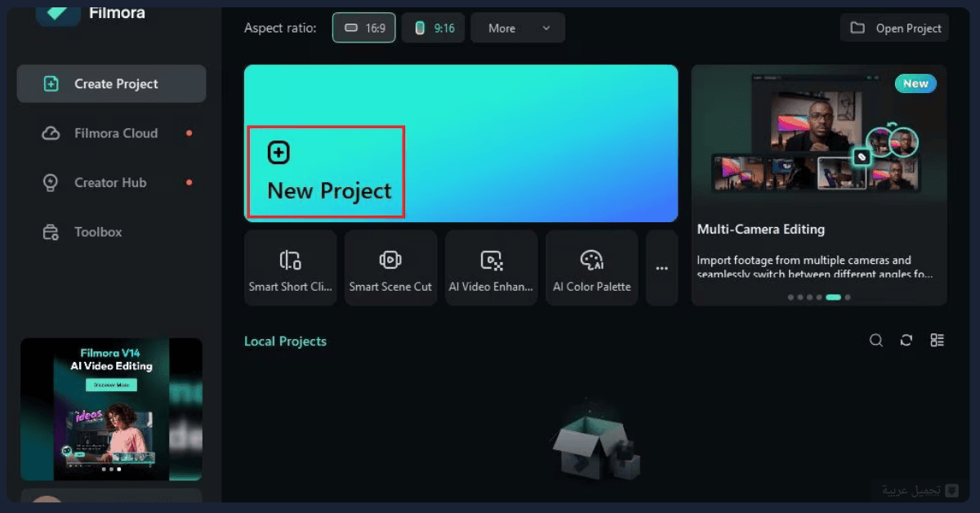Screen dimensions: 980x513
Task: Click the Creator Hub notification dot
Action: point(189,182)
